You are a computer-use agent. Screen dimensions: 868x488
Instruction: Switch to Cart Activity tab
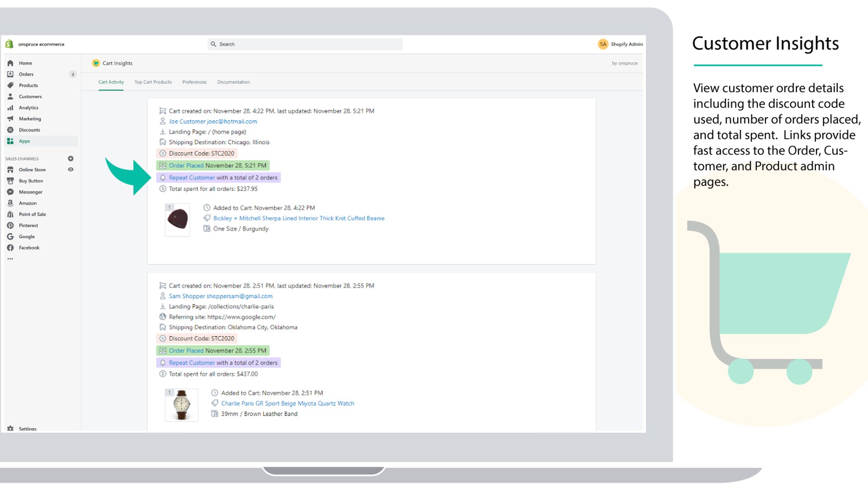click(x=111, y=82)
